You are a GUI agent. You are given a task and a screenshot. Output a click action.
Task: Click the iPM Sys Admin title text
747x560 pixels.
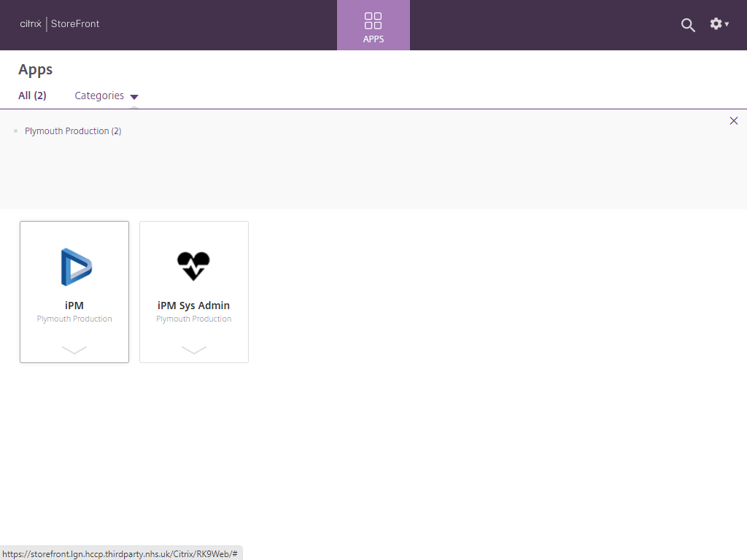193,306
